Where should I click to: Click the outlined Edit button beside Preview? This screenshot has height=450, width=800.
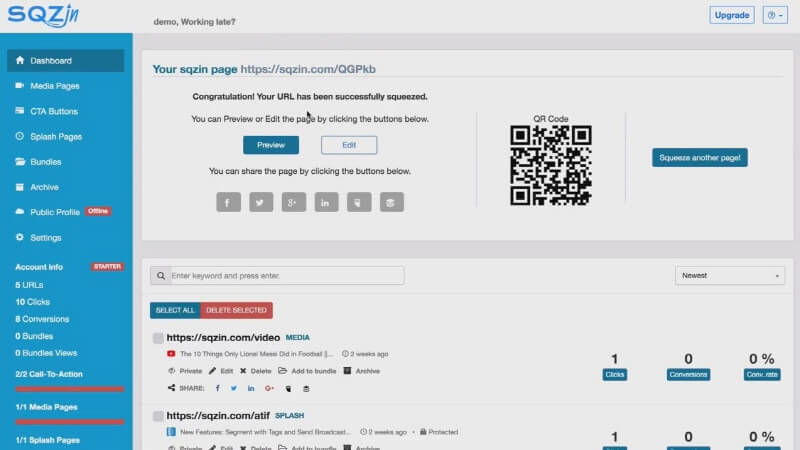349,145
